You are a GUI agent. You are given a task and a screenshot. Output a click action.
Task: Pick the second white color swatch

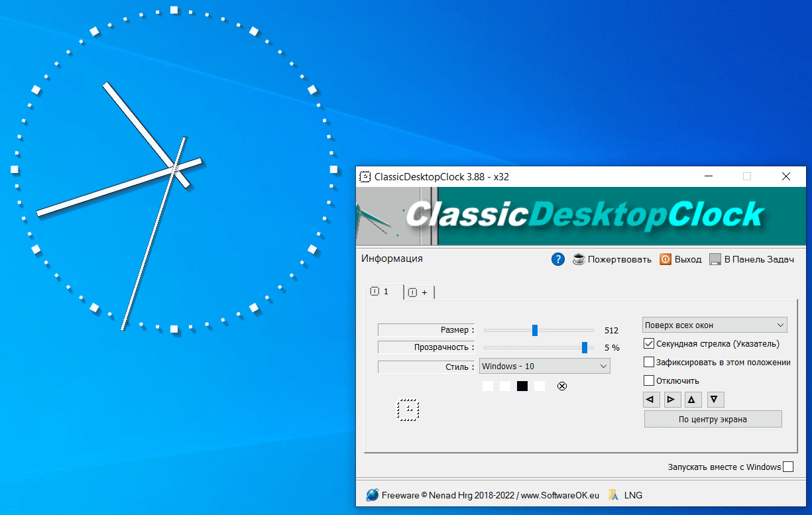pos(505,386)
